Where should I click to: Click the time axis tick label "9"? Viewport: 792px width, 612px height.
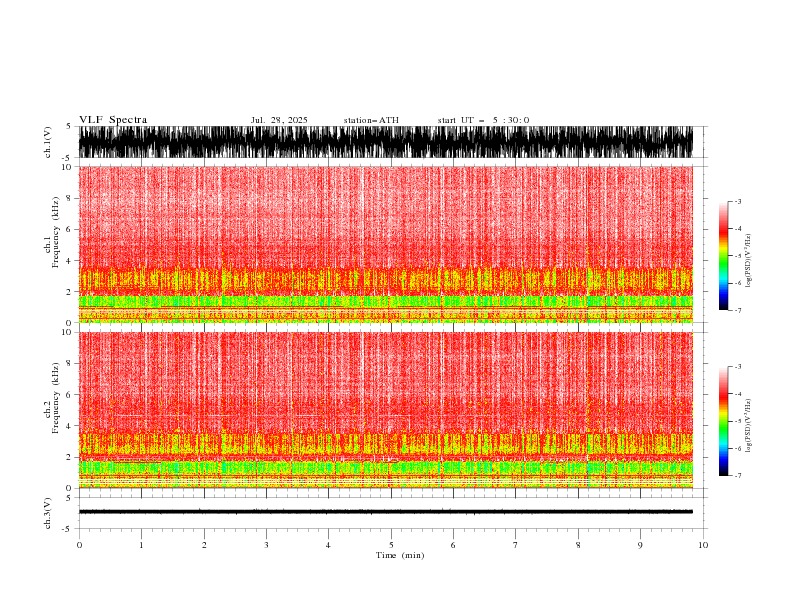tap(640, 545)
